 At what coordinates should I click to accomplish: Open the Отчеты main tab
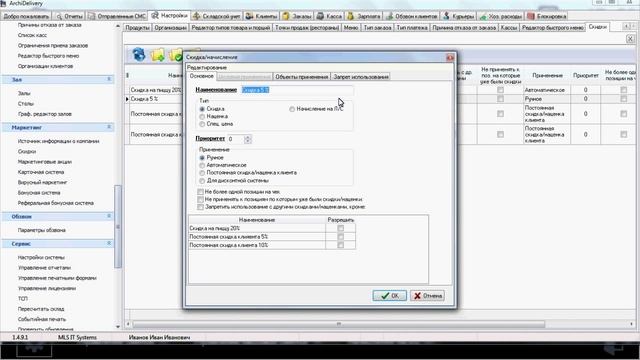coord(69,16)
